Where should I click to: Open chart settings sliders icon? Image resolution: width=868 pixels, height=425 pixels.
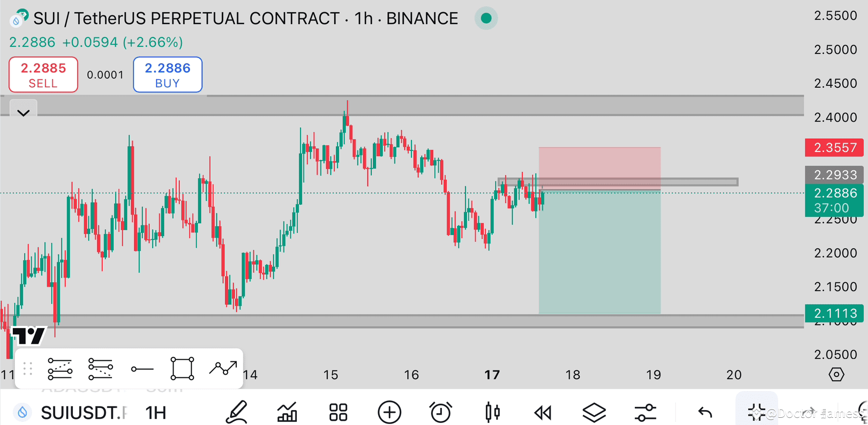(645, 412)
